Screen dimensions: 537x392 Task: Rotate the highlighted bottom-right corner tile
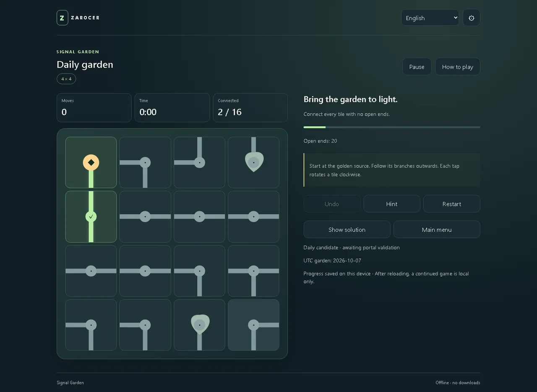pos(253,325)
